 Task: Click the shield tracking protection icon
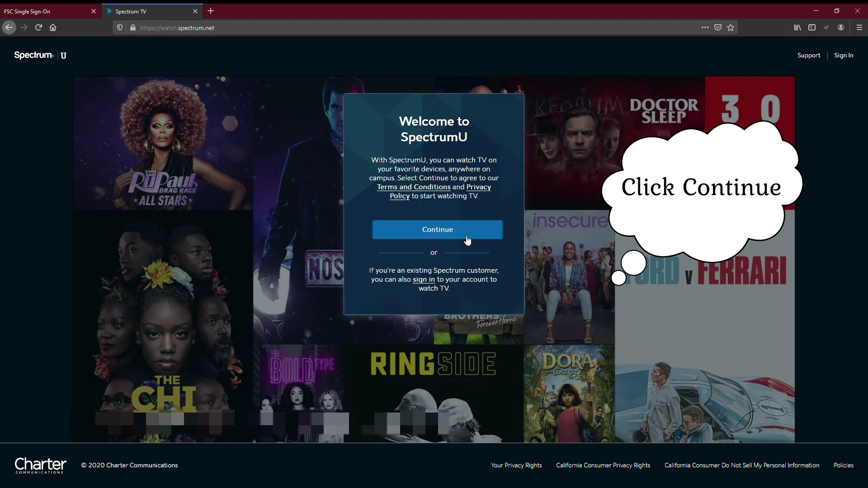(x=119, y=28)
